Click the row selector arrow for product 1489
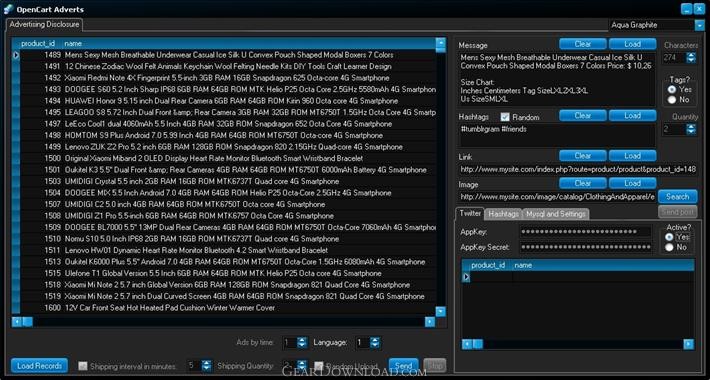Image resolution: width=710 pixels, height=380 pixels. (16, 55)
